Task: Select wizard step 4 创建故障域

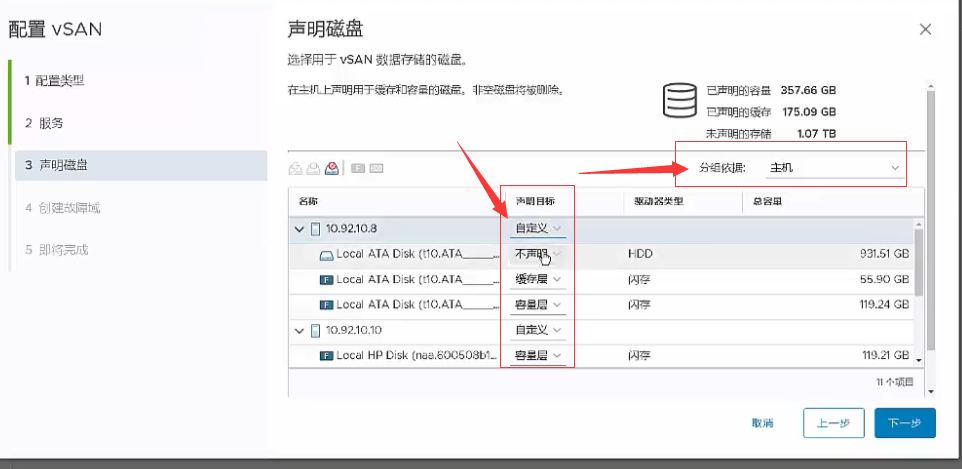Action: (62, 209)
